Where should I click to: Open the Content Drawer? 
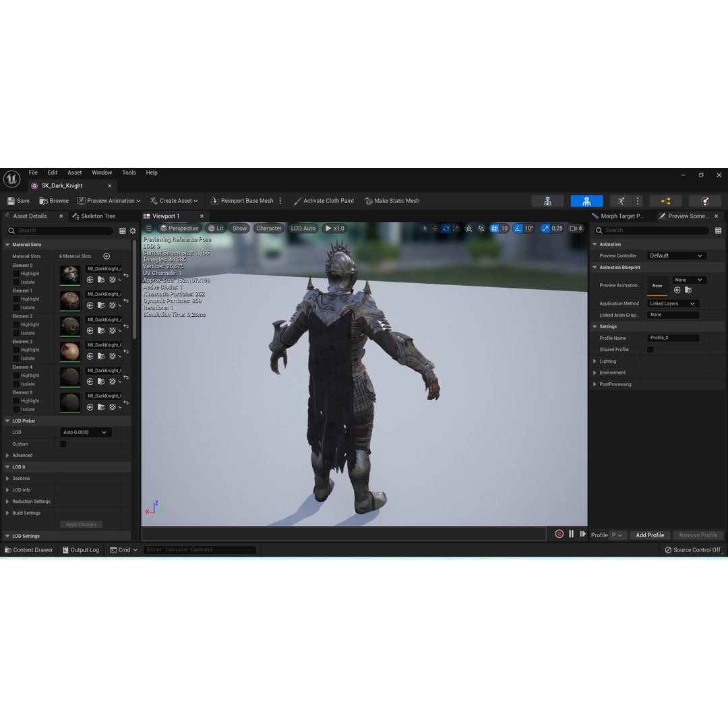click(29, 550)
